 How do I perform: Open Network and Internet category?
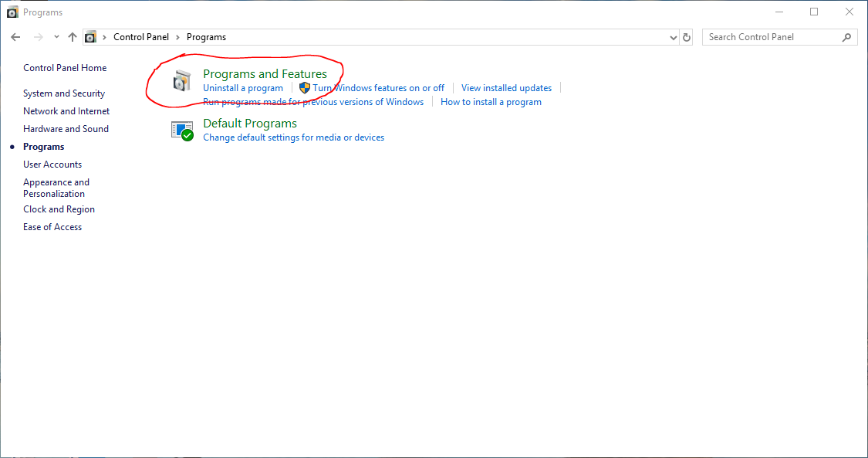(66, 110)
